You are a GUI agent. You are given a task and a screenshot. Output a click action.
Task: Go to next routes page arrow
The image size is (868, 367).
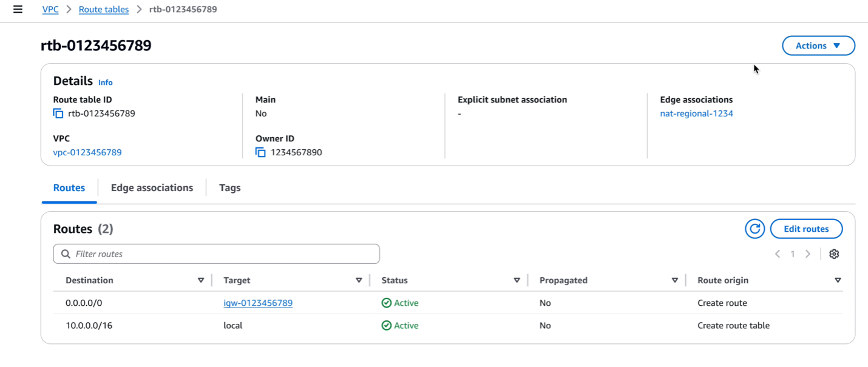tap(808, 254)
